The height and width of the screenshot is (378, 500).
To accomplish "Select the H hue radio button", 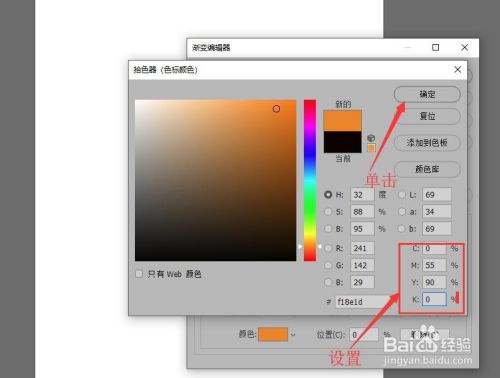I will 328,195.
